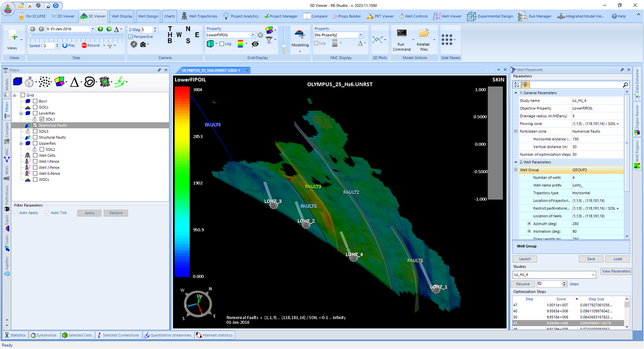Open the grid property funnel filter icon

click(269, 40)
